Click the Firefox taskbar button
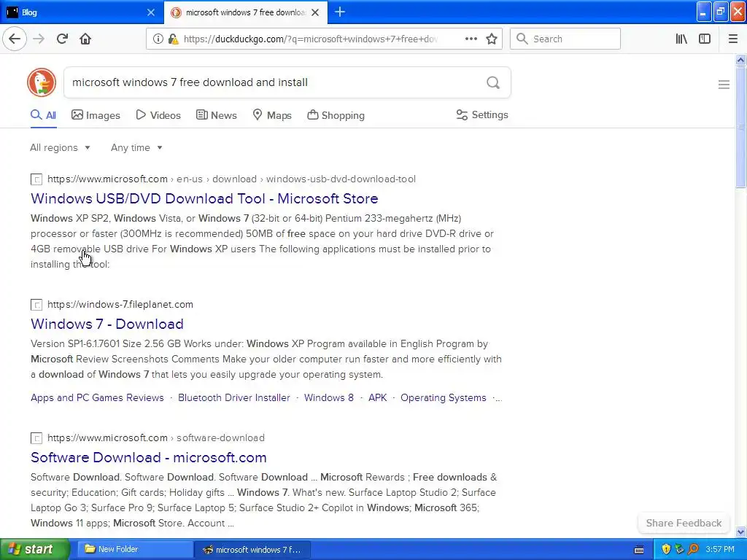Screen dimensions: 747x560 253,549
